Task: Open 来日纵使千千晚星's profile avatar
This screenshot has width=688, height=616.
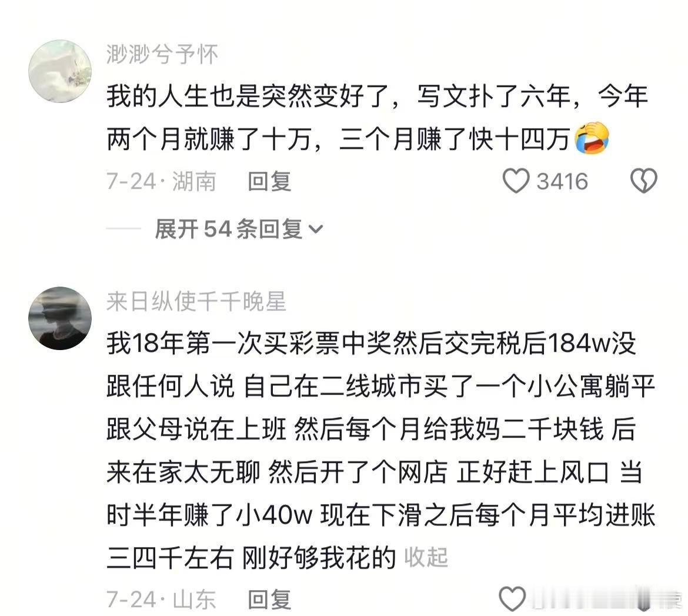Action: [60, 318]
